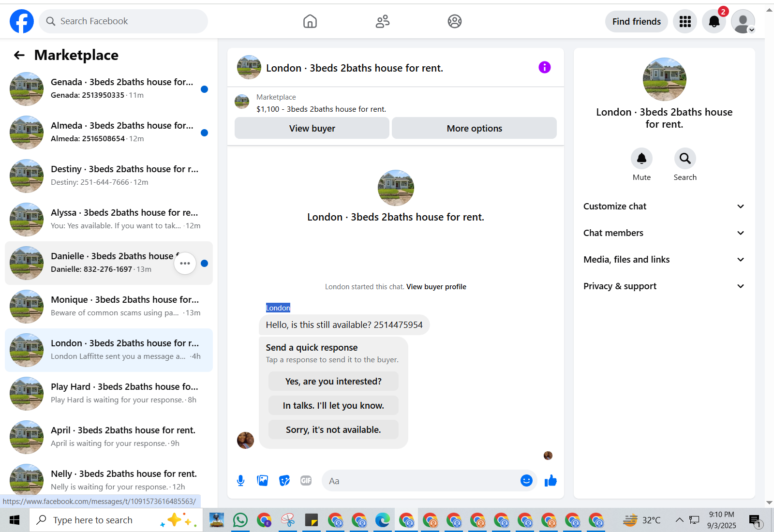Open Destiny's house for rent conversation
The image size is (774, 532).
(x=109, y=176)
